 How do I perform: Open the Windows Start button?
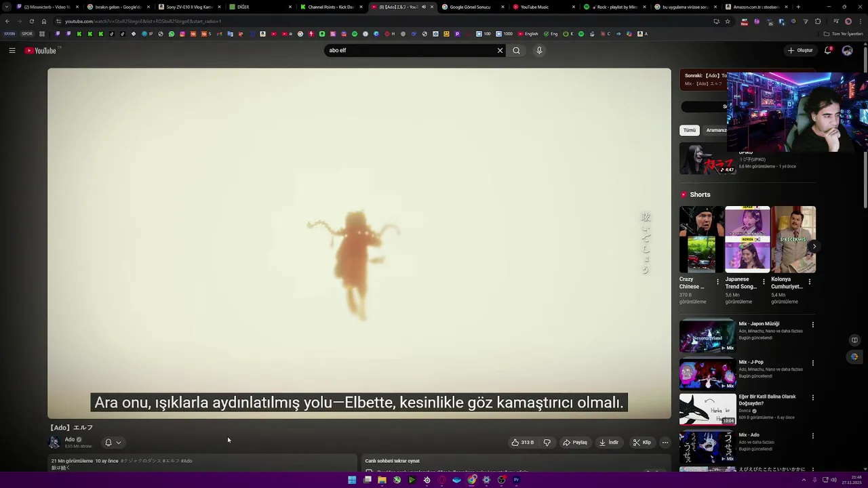click(x=352, y=480)
